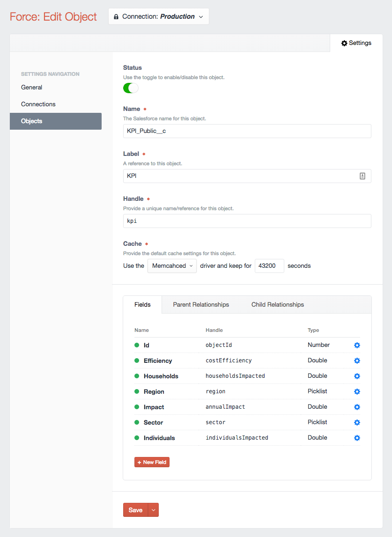
Task: Expand the Save button options arrow
Action: pos(153,510)
